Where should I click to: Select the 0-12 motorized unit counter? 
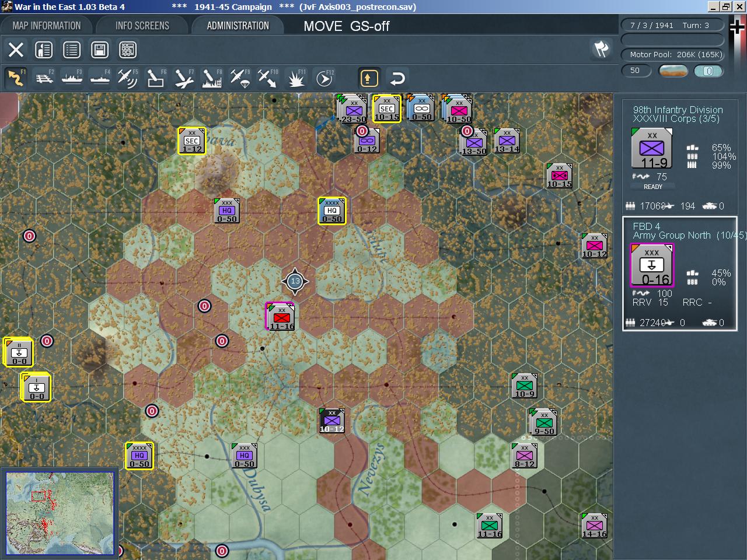[x=366, y=141]
